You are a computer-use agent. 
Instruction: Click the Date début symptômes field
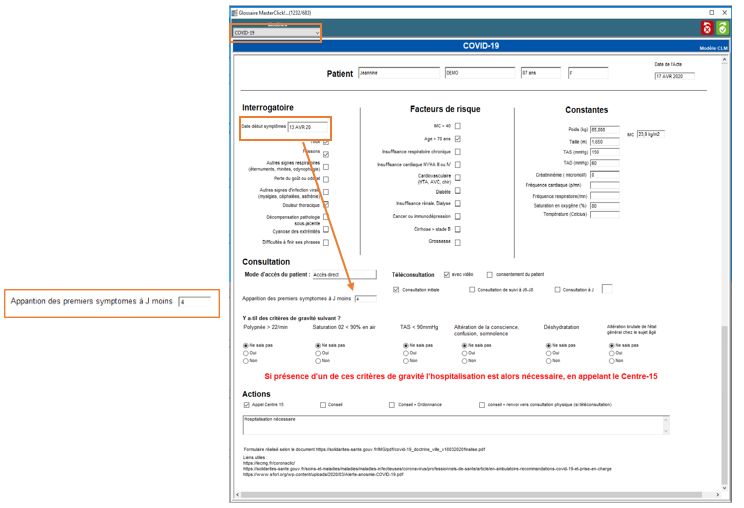[307, 127]
